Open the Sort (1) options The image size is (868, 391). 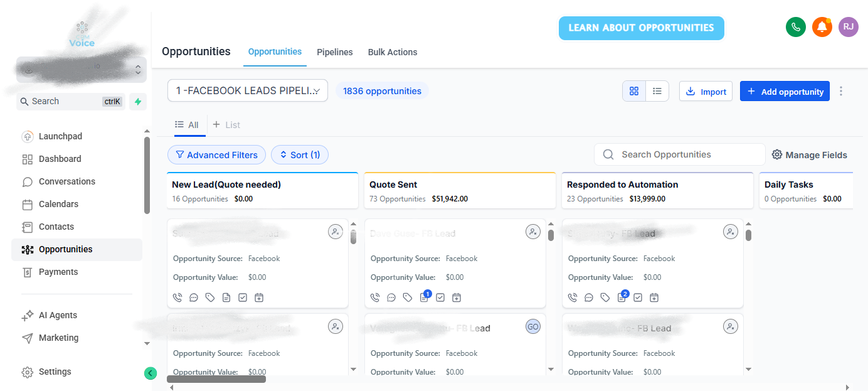pos(300,154)
